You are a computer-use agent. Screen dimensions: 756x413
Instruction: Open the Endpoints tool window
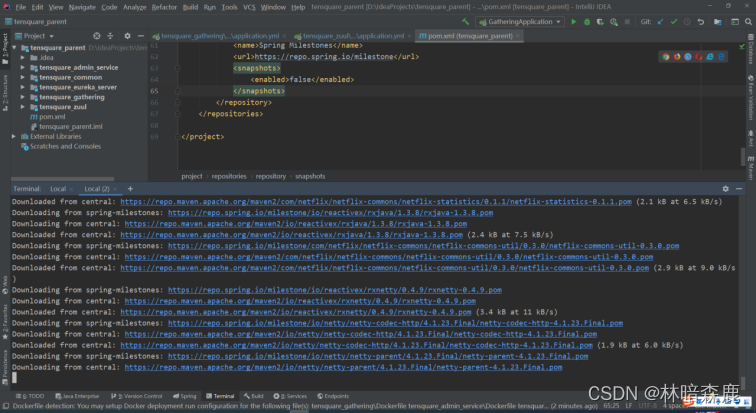[x=333, y=396]
